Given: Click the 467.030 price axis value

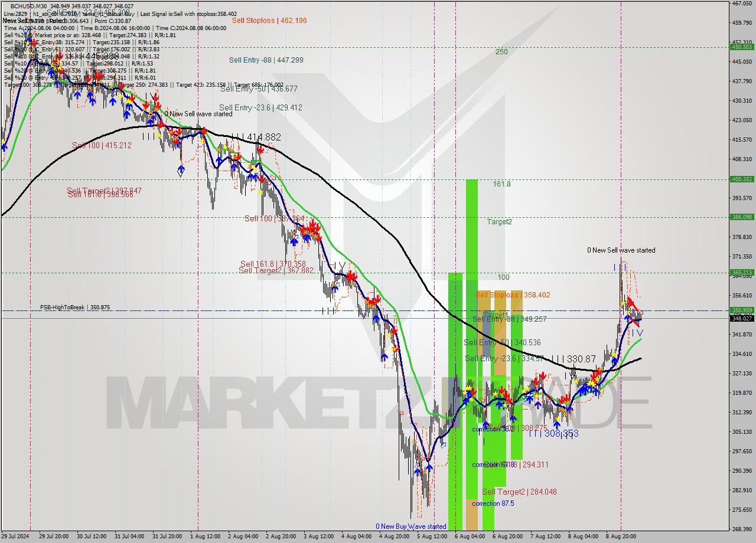Looking at the screenshot, I should point(742,4).
